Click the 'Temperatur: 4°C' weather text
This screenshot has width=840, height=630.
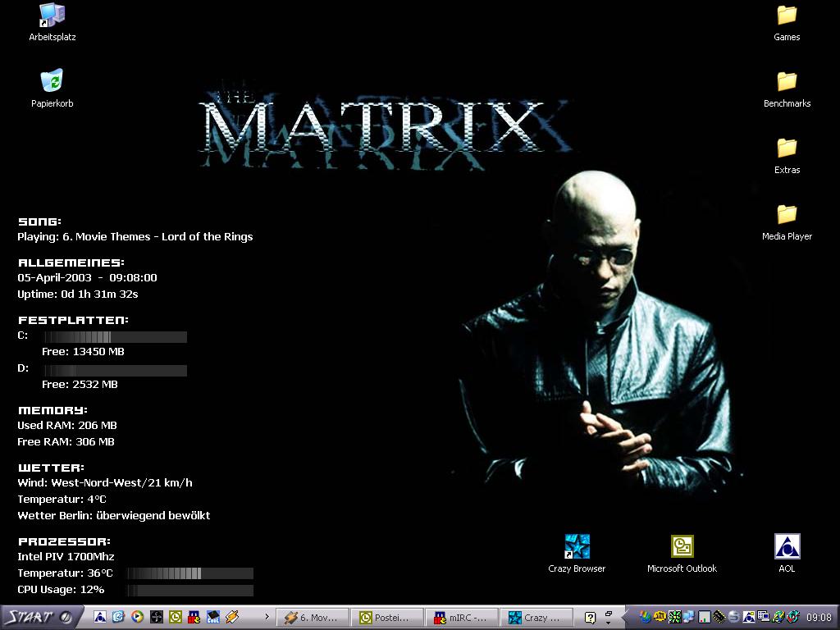tap(62, 500)
